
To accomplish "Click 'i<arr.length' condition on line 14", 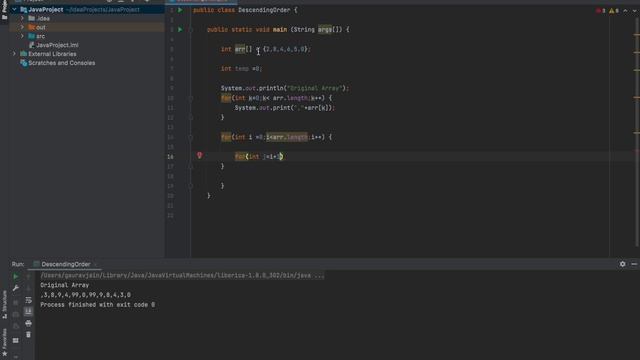I will (x=287, y=137).
